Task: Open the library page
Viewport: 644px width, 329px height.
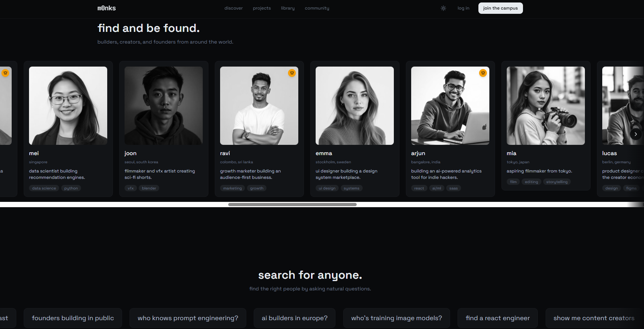Action: (288, 8)
